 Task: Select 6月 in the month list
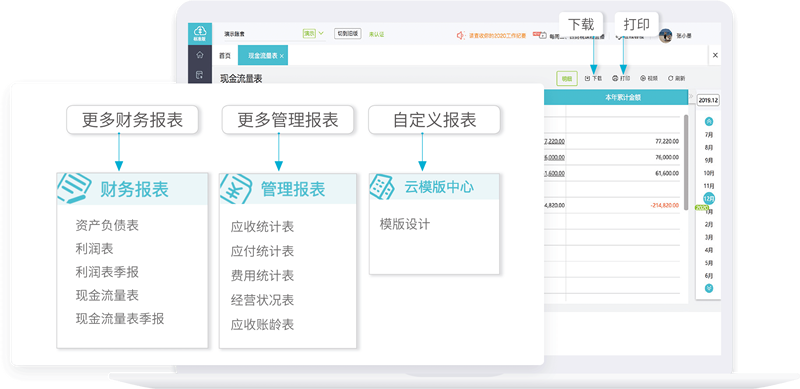point(709,276)
